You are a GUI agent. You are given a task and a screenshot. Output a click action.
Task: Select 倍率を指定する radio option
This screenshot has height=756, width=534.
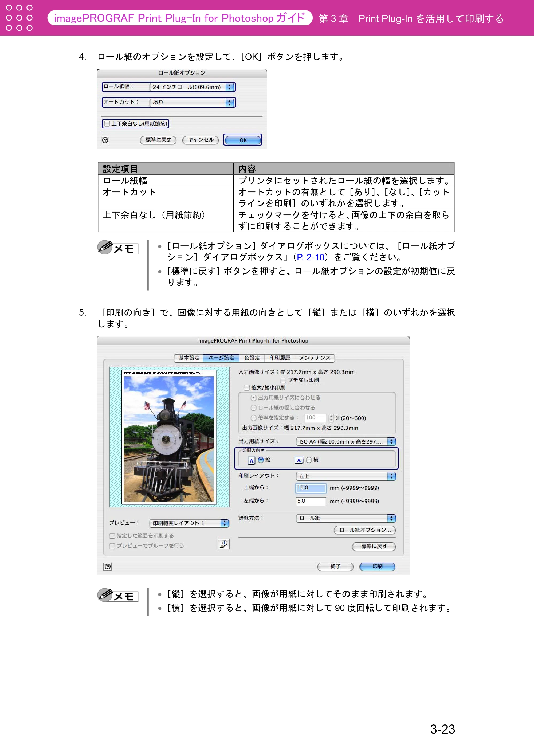[253, 417]
